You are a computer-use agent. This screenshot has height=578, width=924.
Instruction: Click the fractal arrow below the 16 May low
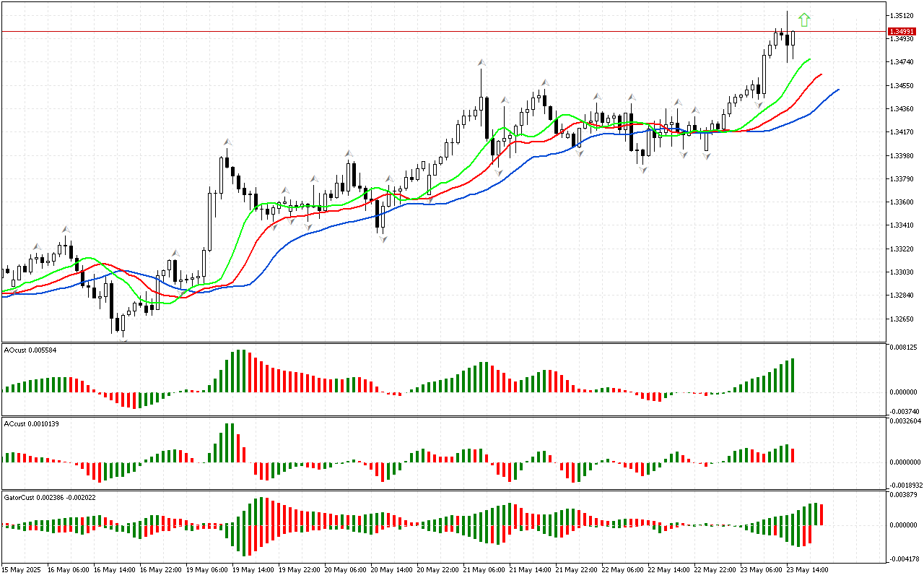pos(123,337)
